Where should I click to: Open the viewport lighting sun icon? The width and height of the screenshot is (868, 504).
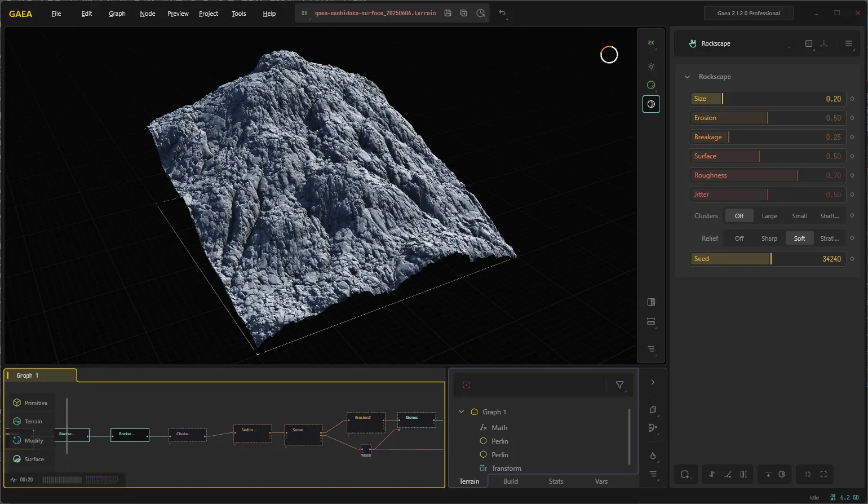click(651, 67)
